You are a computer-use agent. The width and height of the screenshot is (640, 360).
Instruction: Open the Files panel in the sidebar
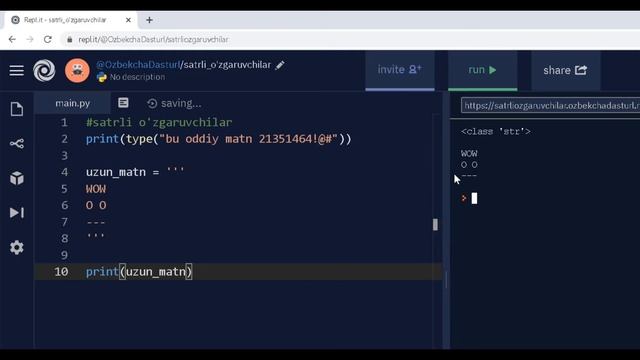(17, 109)
